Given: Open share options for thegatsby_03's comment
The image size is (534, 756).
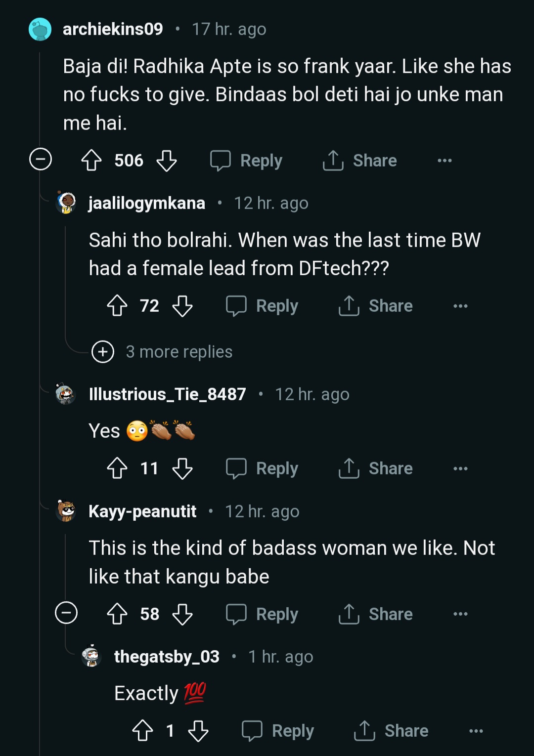Looking at the screenshot, I should 391,731.
